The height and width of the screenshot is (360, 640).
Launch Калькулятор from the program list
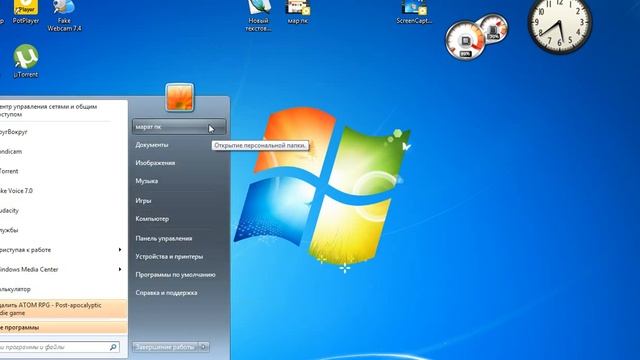tap(63, 289)
